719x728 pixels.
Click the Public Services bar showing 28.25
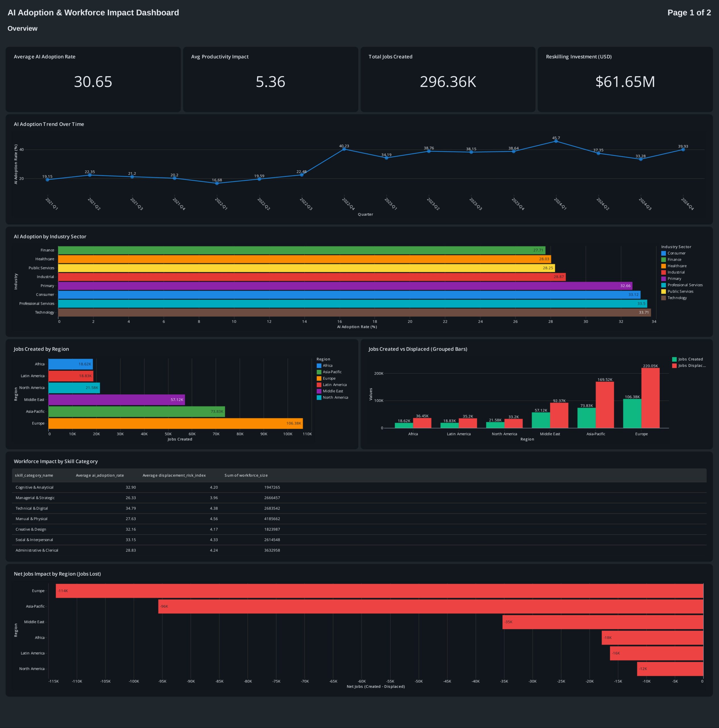click(x=307, y=268)
